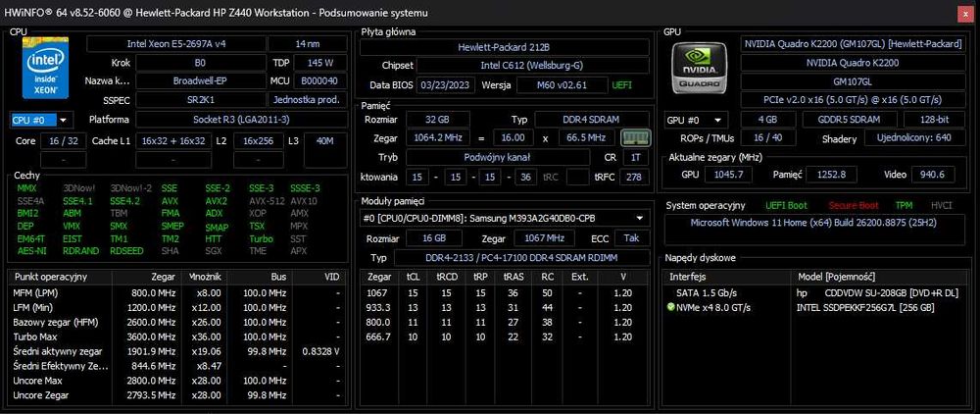Click the NVIDIA Quadro logo image

[700, 68]
